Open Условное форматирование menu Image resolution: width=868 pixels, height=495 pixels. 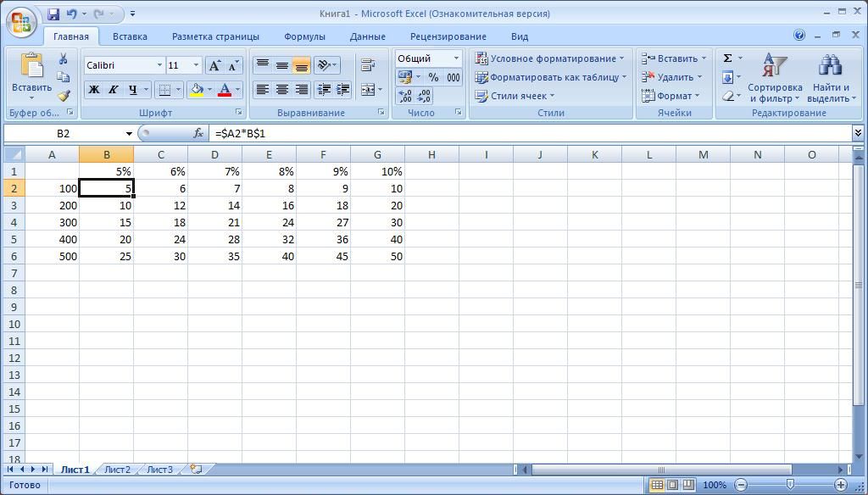[549, 58]
